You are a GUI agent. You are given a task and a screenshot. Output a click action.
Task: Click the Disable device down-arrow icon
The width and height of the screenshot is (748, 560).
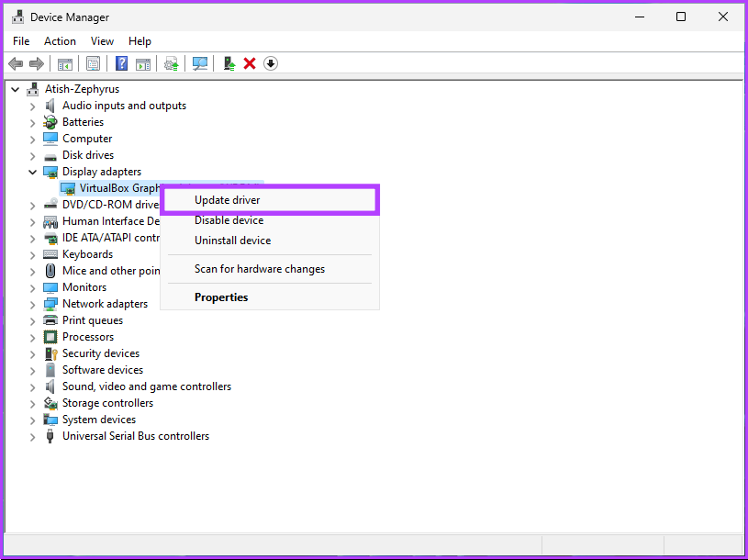271,62
